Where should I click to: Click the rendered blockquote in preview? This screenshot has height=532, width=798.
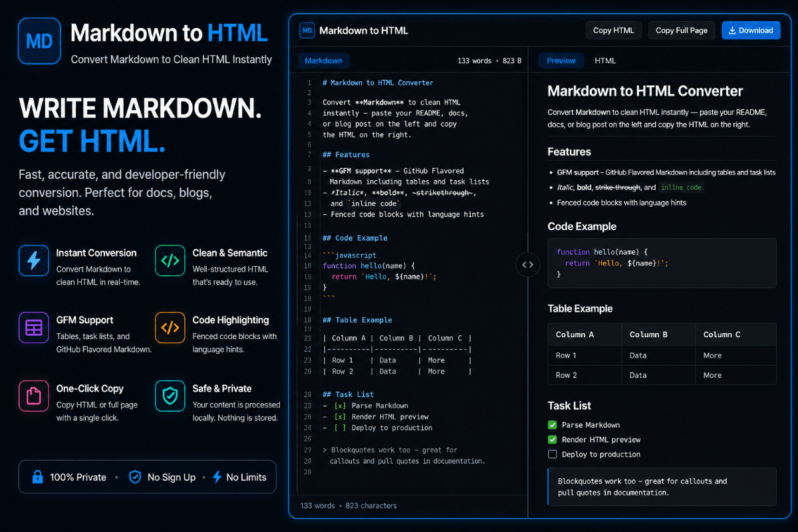click(662, 487)
